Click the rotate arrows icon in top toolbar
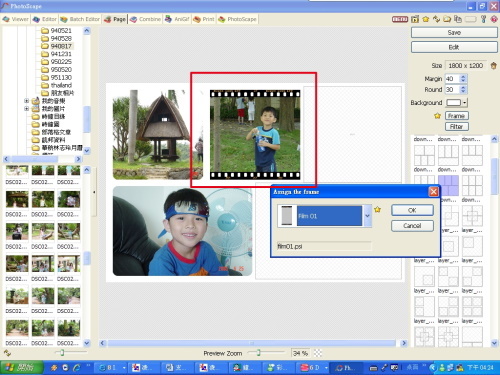The width and height of the screenshot is (500, 375). (x=436, y=19)
